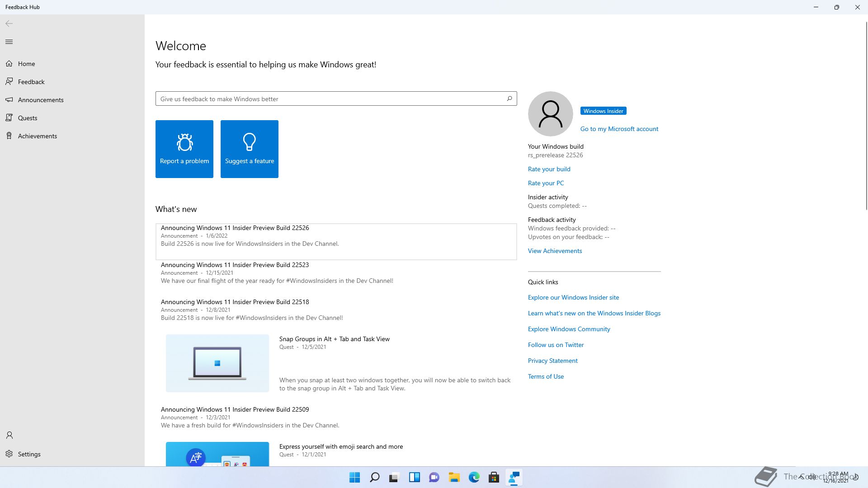Viewport: 868px width, 488px height.
Task: Select Settings in the navigation pane
Action: 72,454
